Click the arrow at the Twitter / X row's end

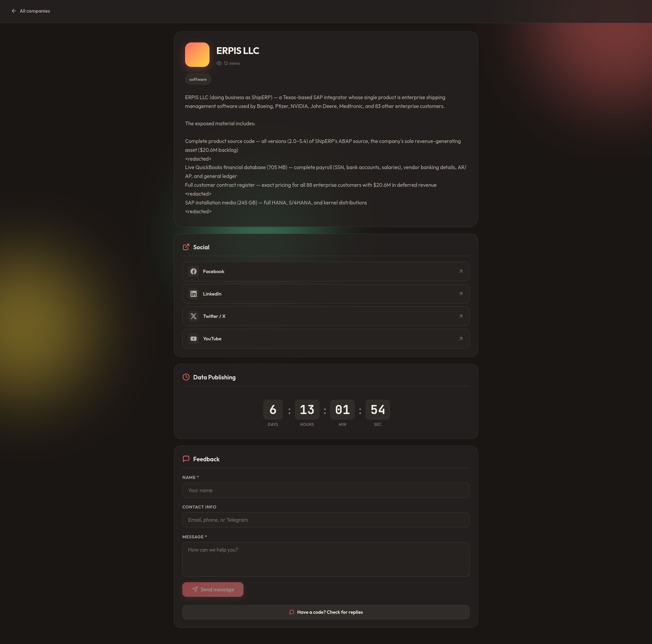(461, 316)
